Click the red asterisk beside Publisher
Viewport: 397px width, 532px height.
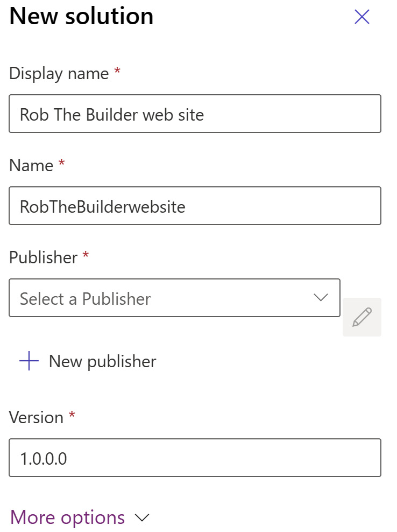[x=86, y=255]
